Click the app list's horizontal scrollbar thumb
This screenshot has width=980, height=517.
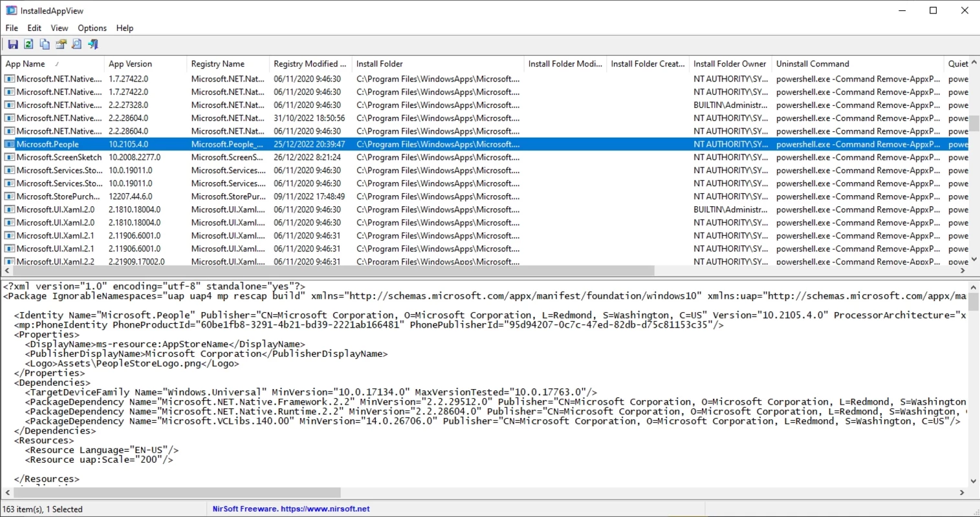coord(334,271)
